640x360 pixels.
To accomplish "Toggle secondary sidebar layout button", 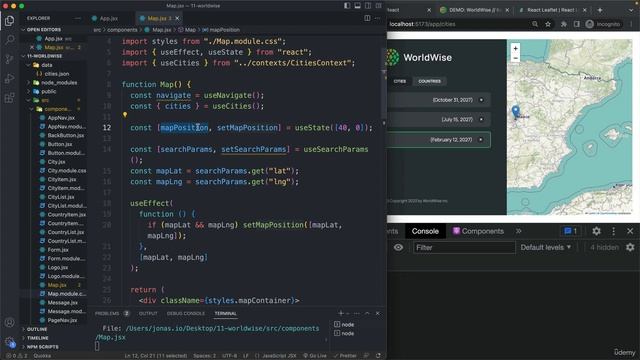I will (x=368, y=6).
